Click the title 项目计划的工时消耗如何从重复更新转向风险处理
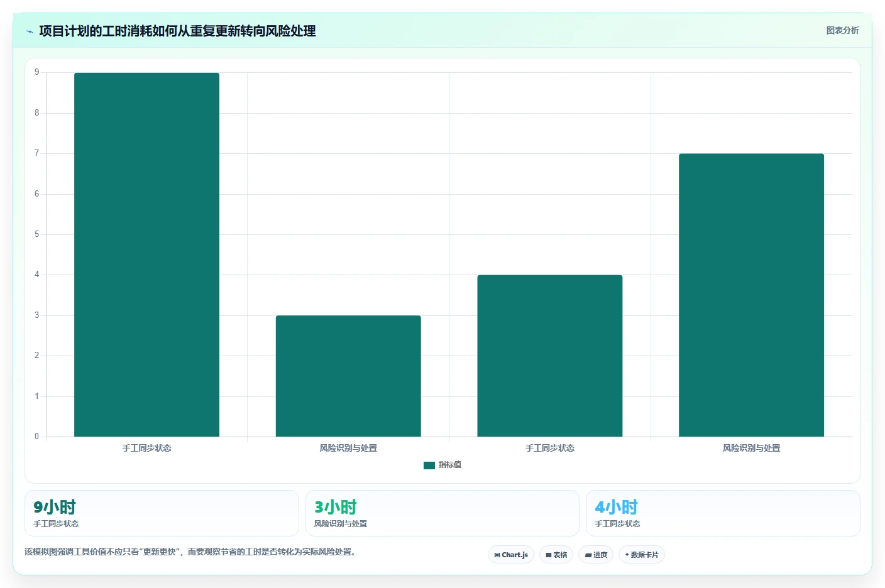The width and height of the screenshot is (885, 588). tap(177, 31)
